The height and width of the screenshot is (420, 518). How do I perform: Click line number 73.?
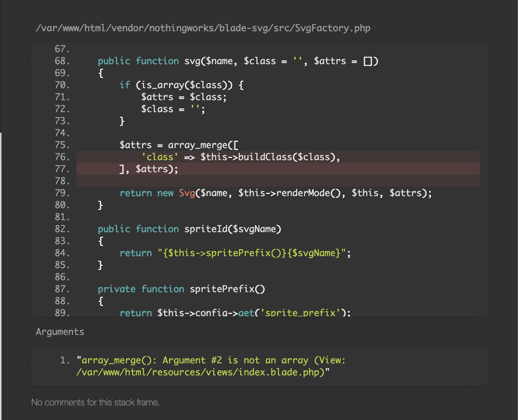62,121
